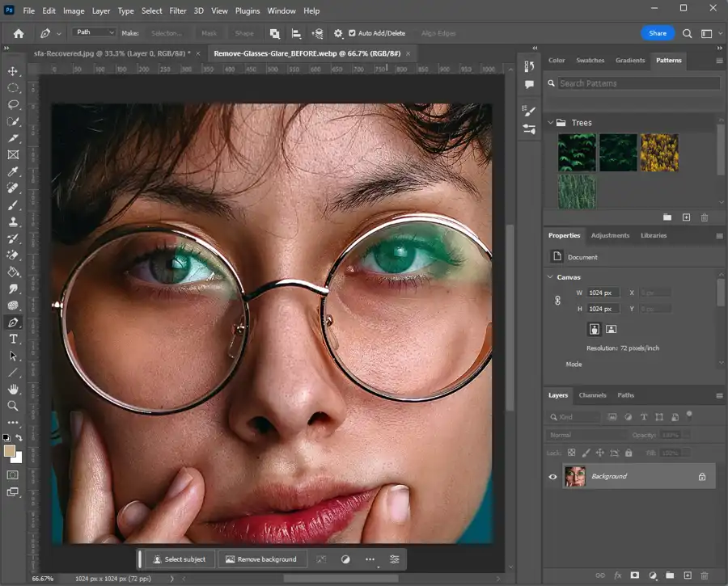Uncheck the Auto Add/Delete checkbox
This screenshot has height=586, width=728.
point(352,33)
